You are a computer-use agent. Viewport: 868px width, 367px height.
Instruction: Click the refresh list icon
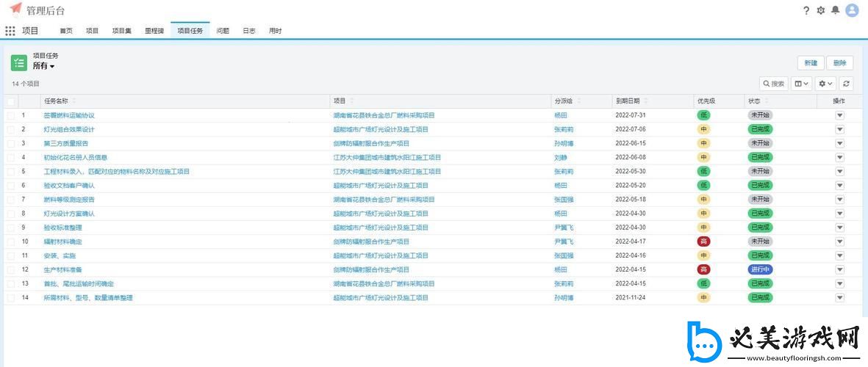847,84
